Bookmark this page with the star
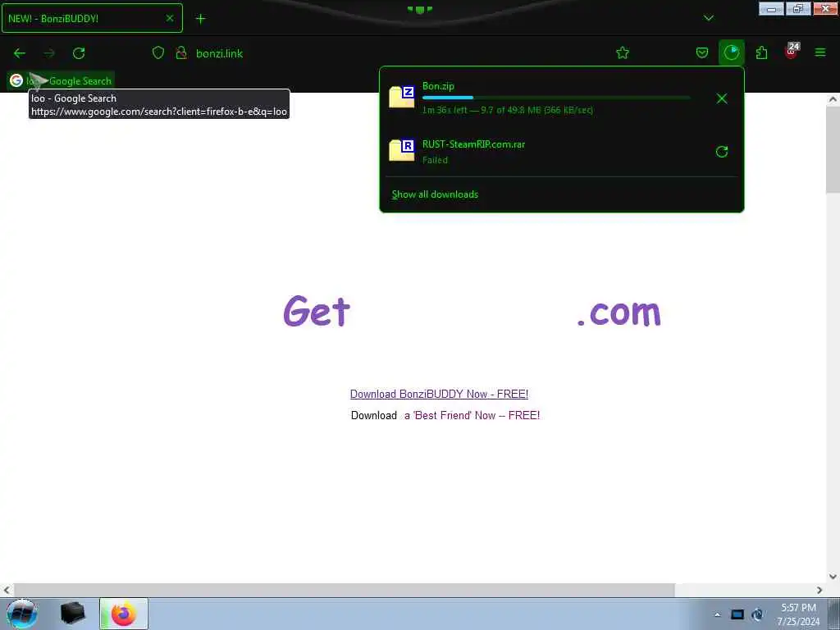This screenshot has height=630, width=840. pyautogui.click(x=623, y=53)
